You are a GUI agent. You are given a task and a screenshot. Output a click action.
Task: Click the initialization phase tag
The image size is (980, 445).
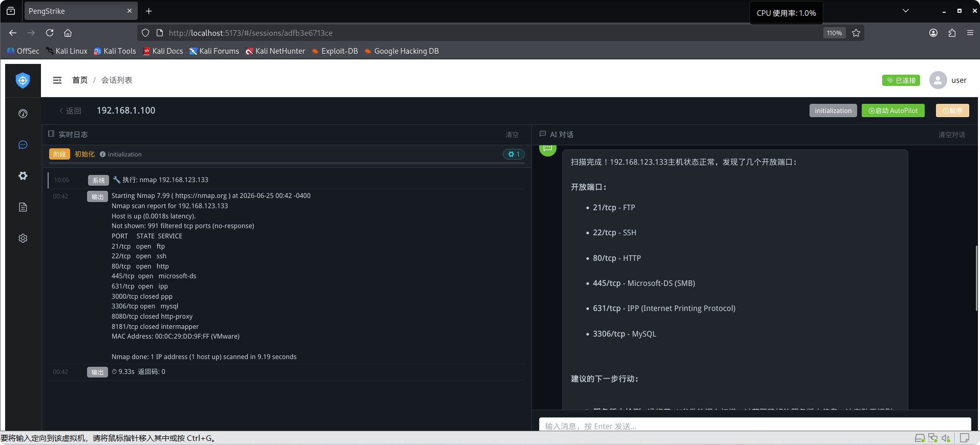coord(833,110)
